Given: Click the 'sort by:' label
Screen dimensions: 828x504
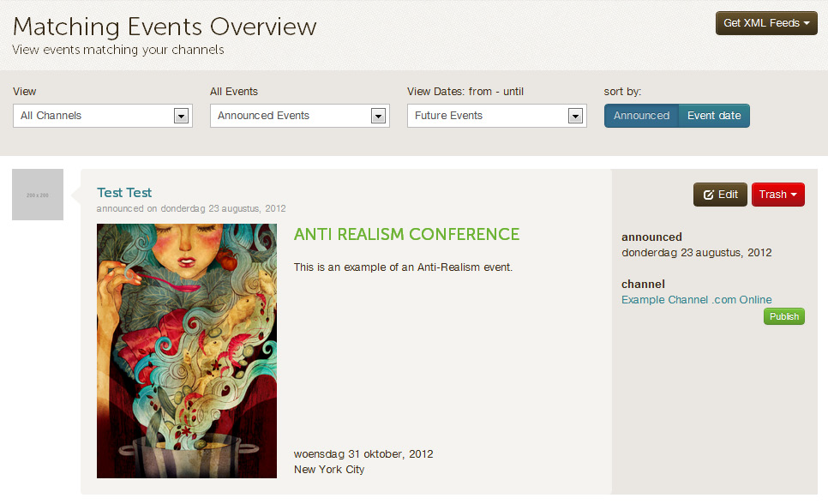Looking at the screenshot, I should tap(622, 92).
